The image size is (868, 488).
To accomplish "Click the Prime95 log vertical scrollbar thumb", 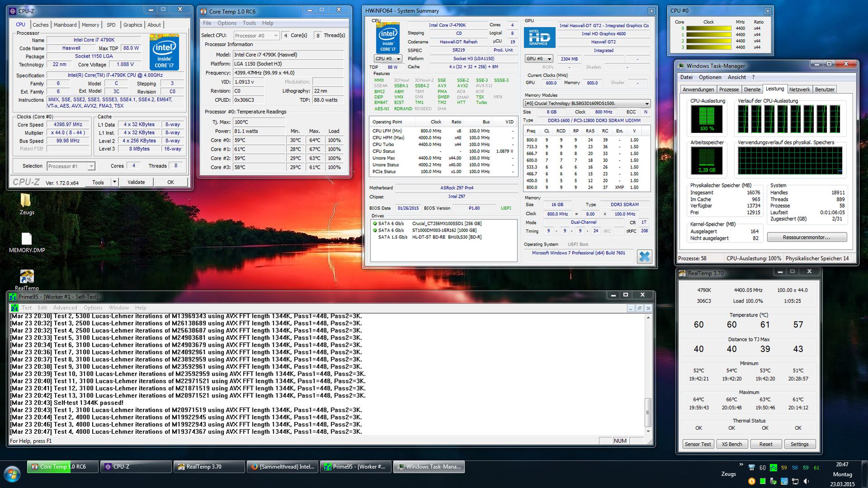I will tap(648, 412).
